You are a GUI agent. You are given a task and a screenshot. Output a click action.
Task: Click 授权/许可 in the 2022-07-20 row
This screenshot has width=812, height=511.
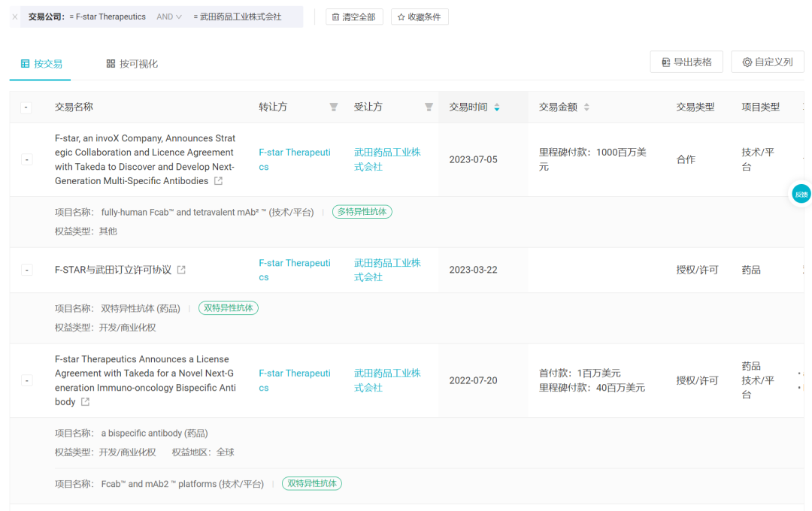pyautogui.click(x=697, y=380)
